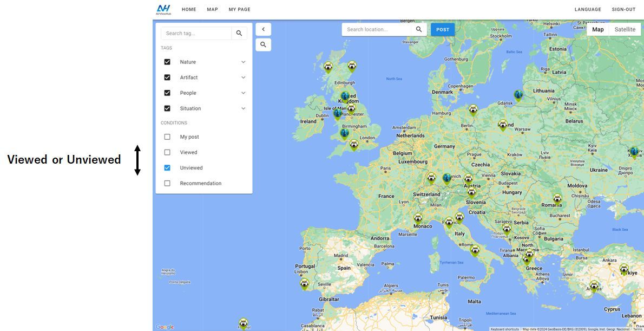Click the blue POST button
The height and width of the screenshot is (331, 644).
(443, 30)
